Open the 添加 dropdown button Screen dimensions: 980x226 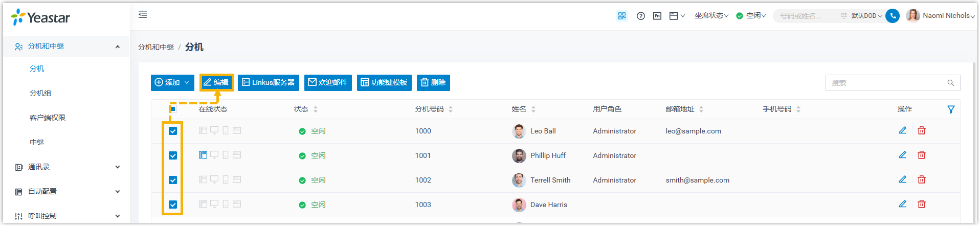point(172,83)
